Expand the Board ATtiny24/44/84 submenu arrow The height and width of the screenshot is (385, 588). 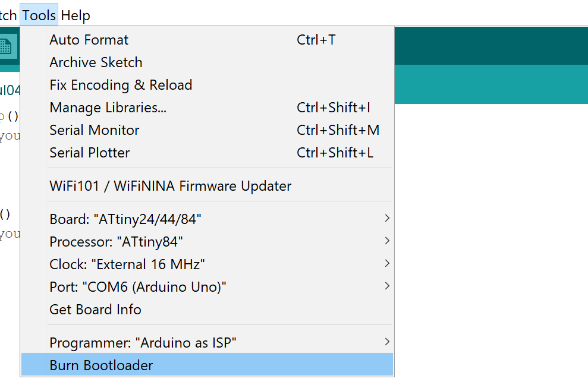(387, 219)
